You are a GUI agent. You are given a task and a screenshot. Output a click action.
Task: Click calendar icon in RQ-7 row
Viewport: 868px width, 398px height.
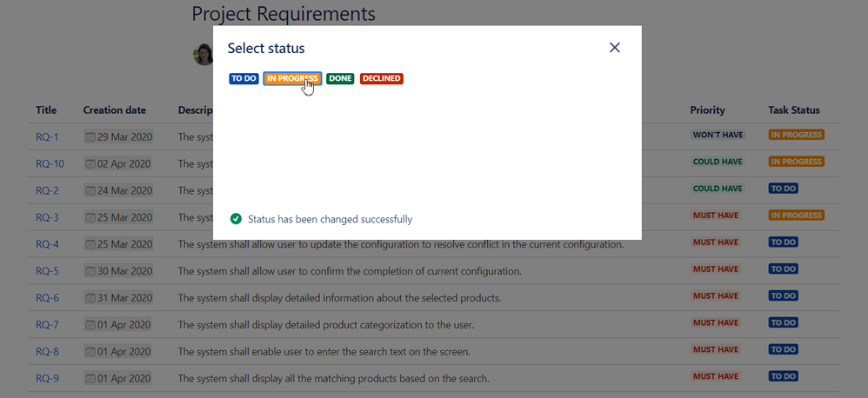tap(90, 324)
